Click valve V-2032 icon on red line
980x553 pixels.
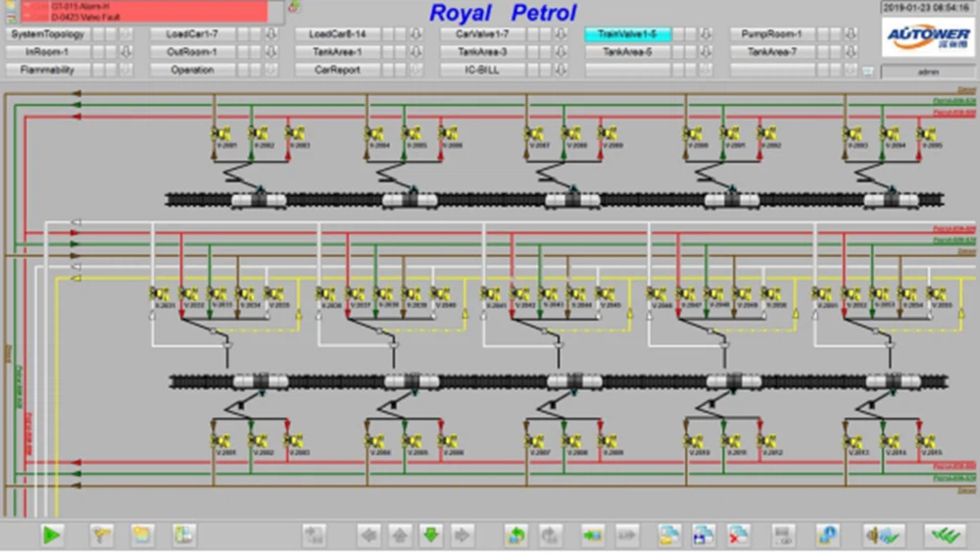tap(188, 294)
